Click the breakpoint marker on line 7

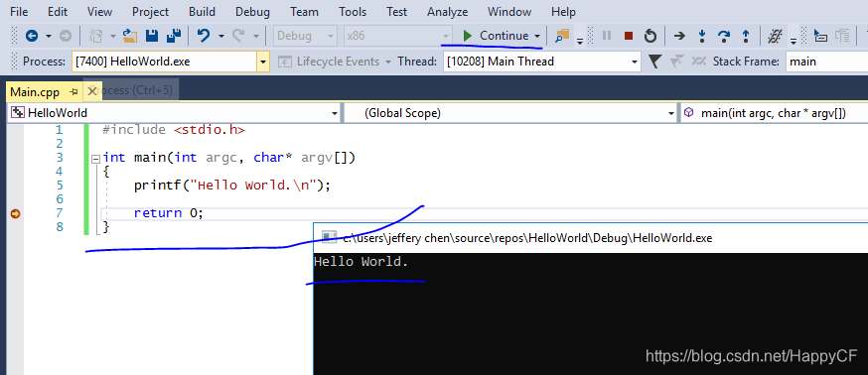16,213
